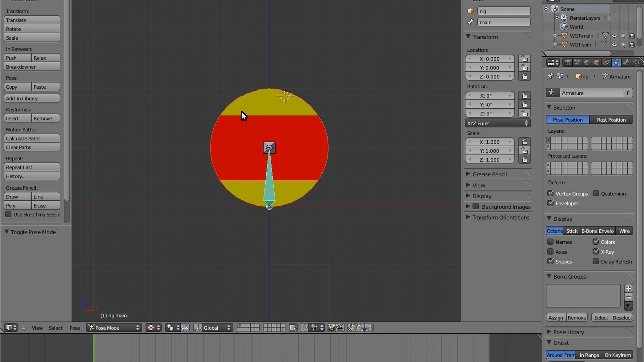The image size is (644, 362).
Task: Enable the Names display checkbox
Action: tap(551, 242)
